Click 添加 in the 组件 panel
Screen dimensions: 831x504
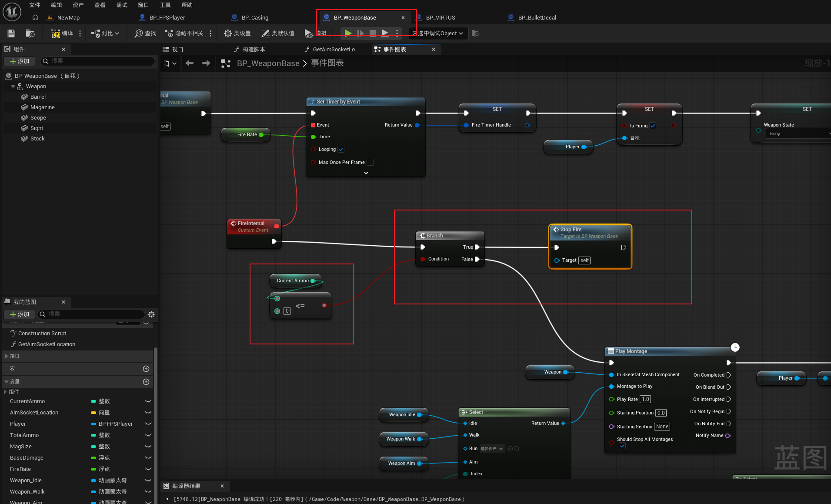pos(20,61)
